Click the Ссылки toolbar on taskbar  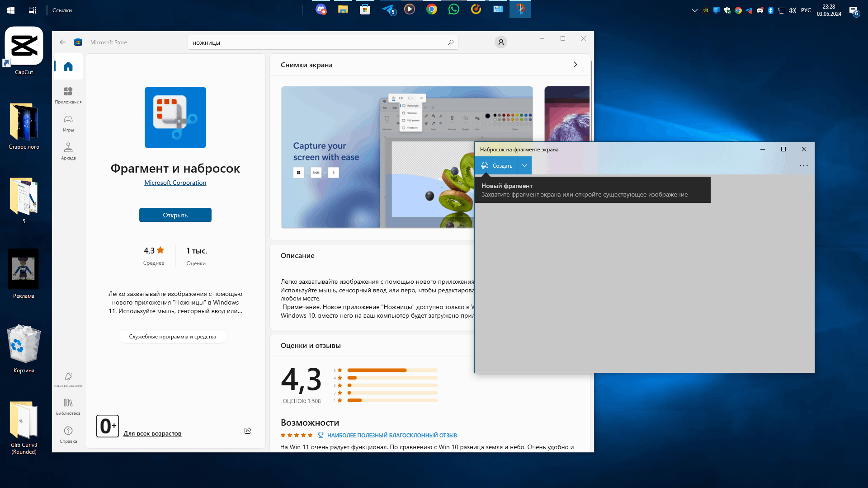pyautogui.click(x=62, y=10)
